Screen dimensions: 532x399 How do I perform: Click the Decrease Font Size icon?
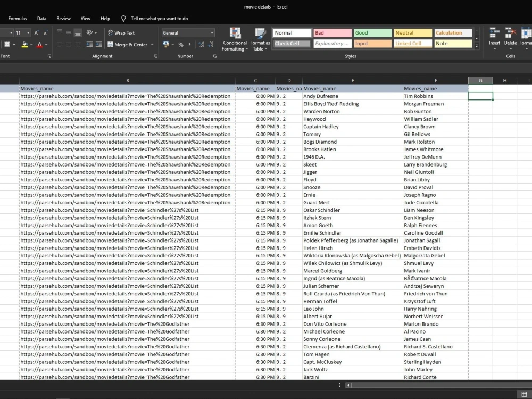pyautogui.click(x=45, y=33)
